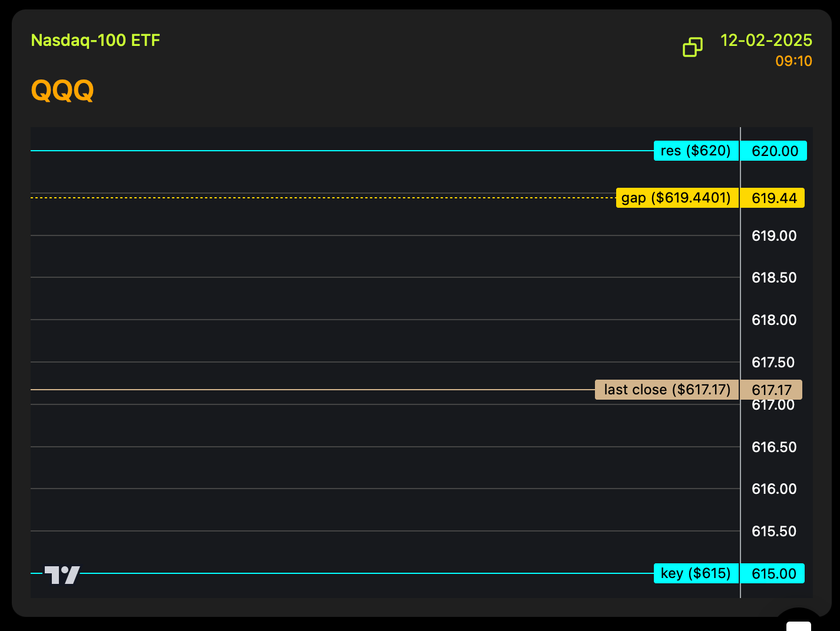Screen dimensions: 840x631
Task: Click the Nasdaq-100 ETF title
Action: 95,40
